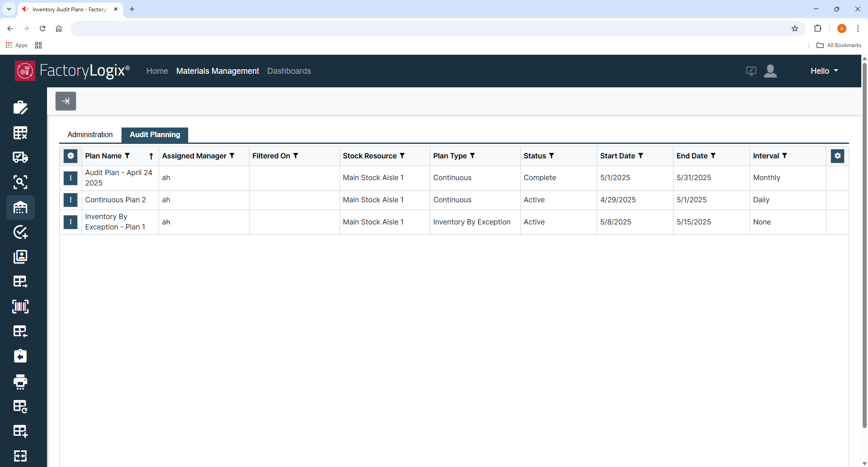Open the Hello user menu dropdown

click(x=823, y=71)
